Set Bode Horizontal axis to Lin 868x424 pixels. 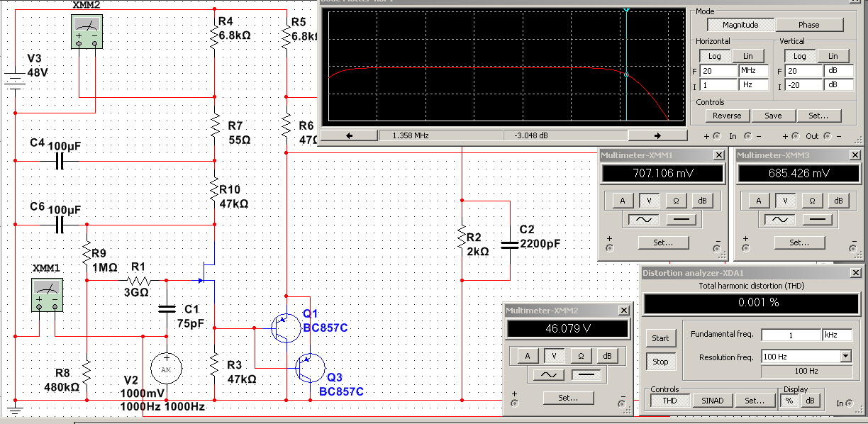point(748,56)
